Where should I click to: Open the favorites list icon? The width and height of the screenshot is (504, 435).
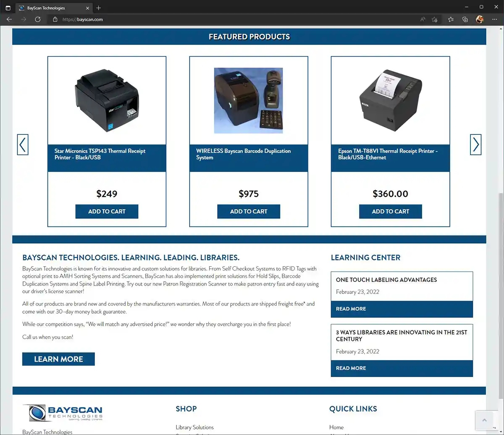click(451, 19)
